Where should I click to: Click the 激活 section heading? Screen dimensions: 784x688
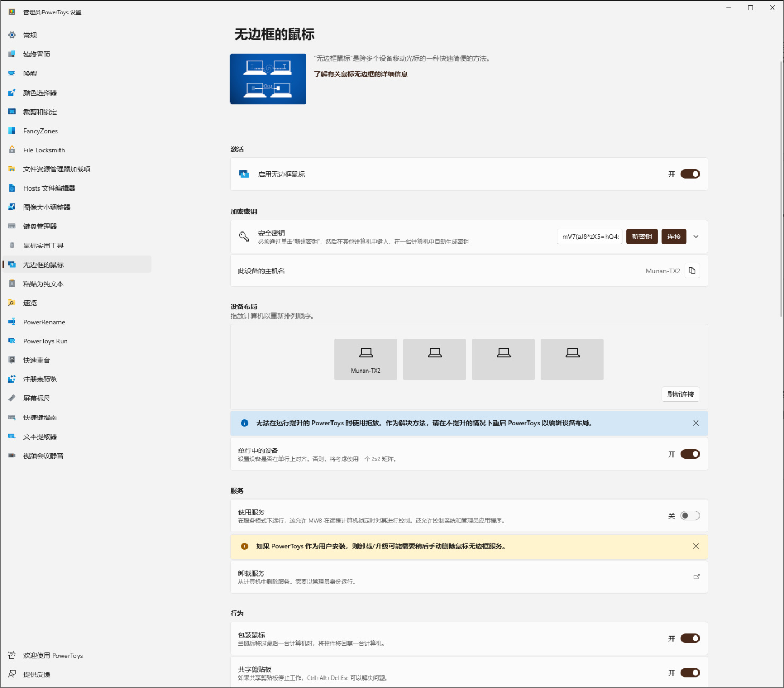(237, 149)
